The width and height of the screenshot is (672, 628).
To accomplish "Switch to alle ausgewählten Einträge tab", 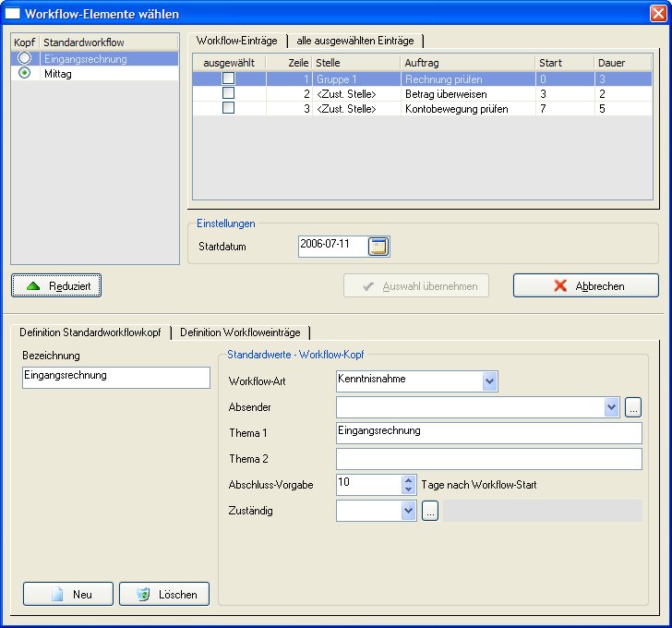I will click(x=355, y=41).
